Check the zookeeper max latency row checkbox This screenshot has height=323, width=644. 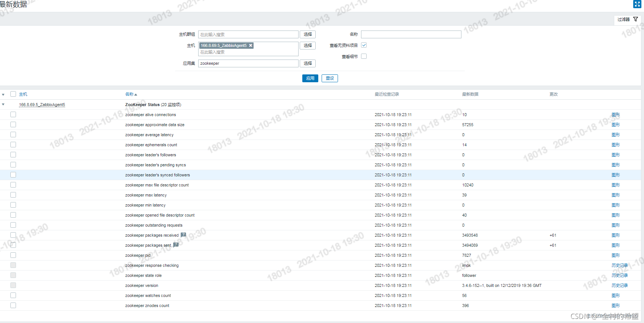[x=13, y=195]
